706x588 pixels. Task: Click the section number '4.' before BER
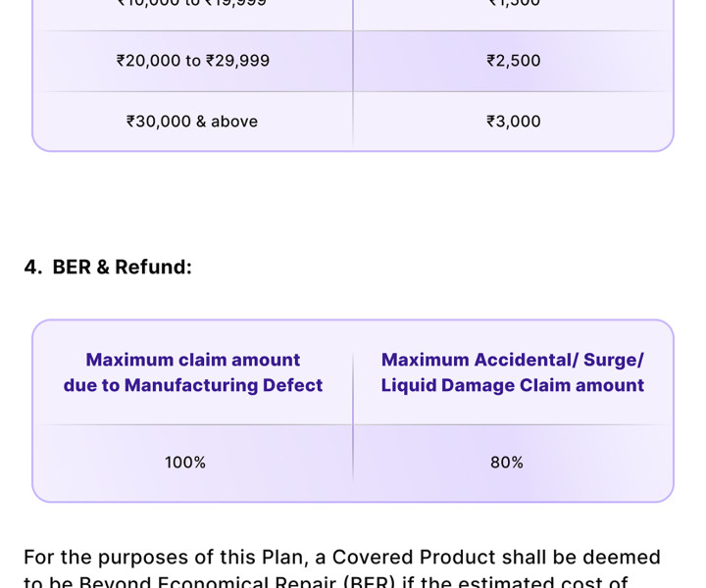point(33,267)
